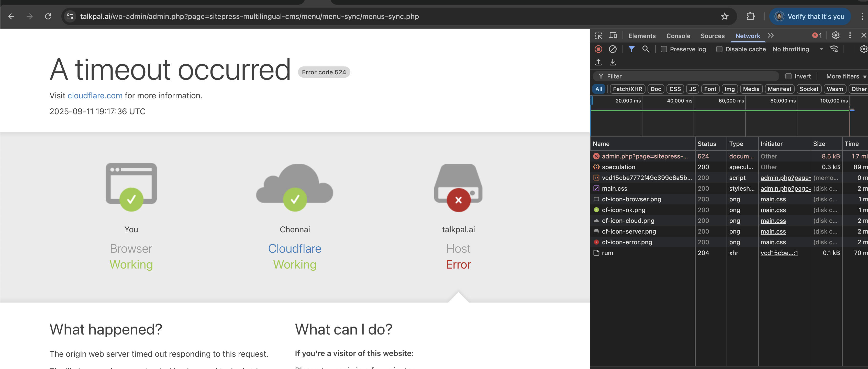The height and width of the screenshot is (369, 868).
Task: Tick the Invert checkbox
Action: (x=788, y=76)
